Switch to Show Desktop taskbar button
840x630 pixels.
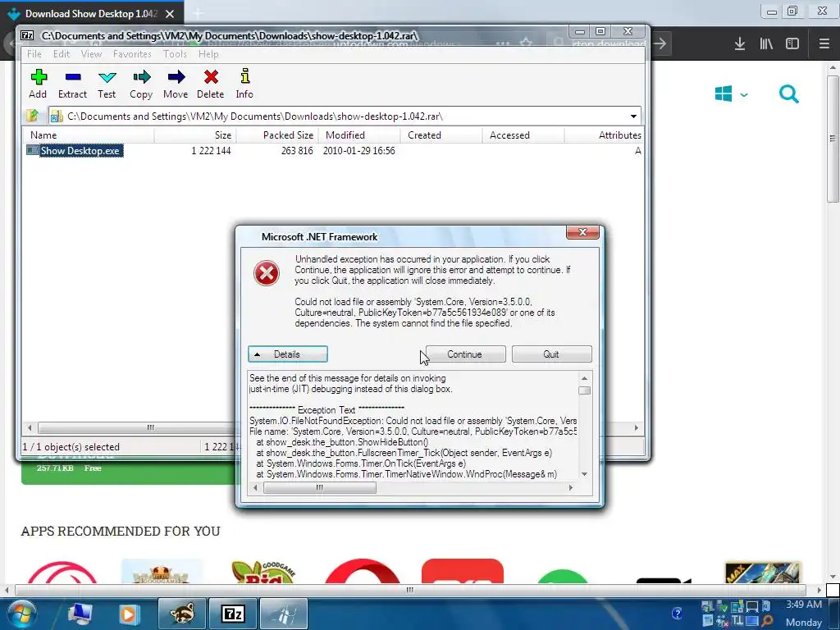point(283,614)
